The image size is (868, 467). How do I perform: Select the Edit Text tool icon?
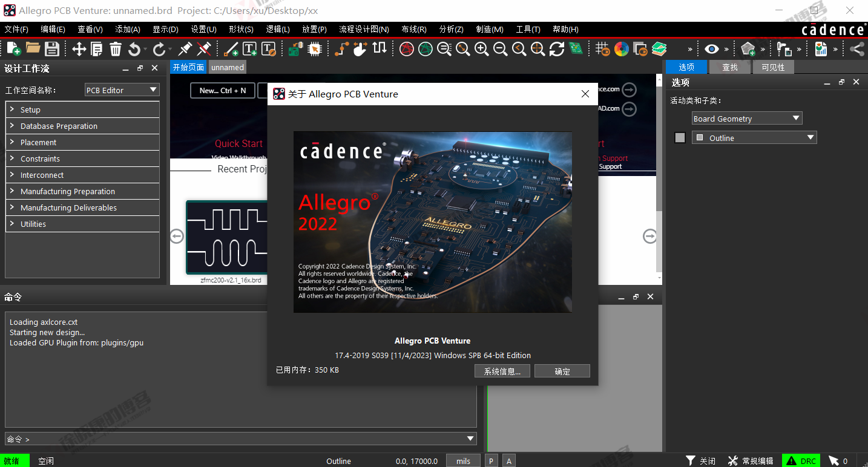click(269, 49)
